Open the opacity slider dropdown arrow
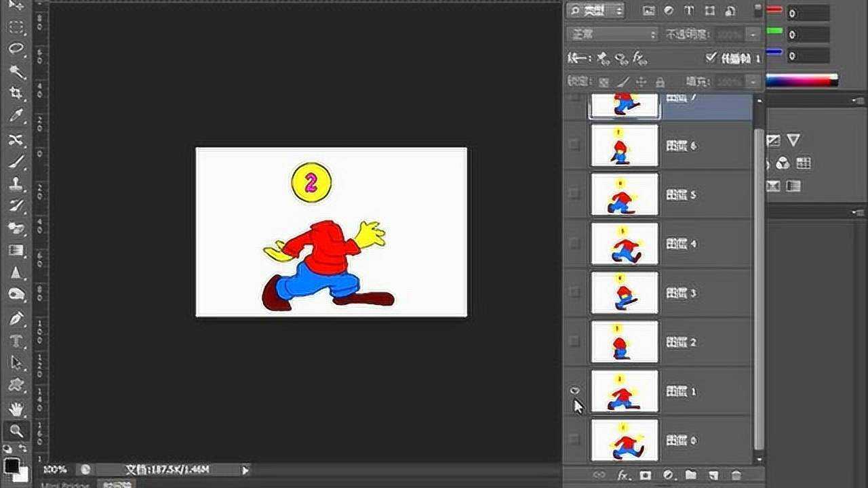 point(753,34)
